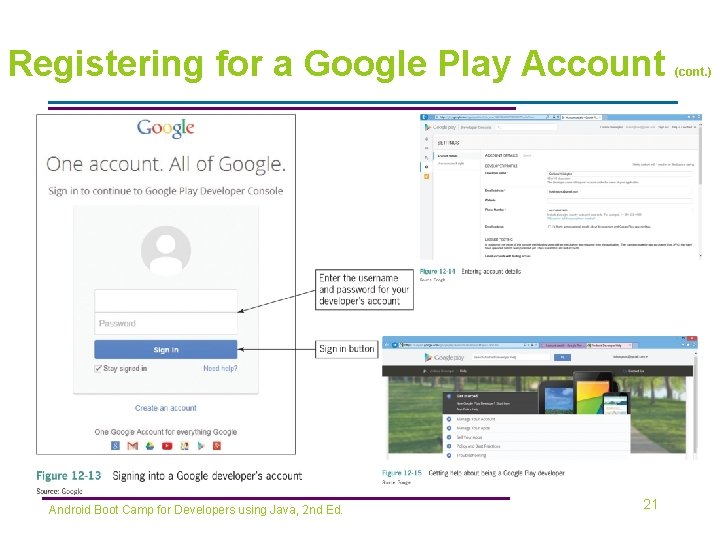Viewport: 720px width, 540px height.
Task: Click Google Play logo in help page window
Action: pyautogui.click(x=444, y=357)
